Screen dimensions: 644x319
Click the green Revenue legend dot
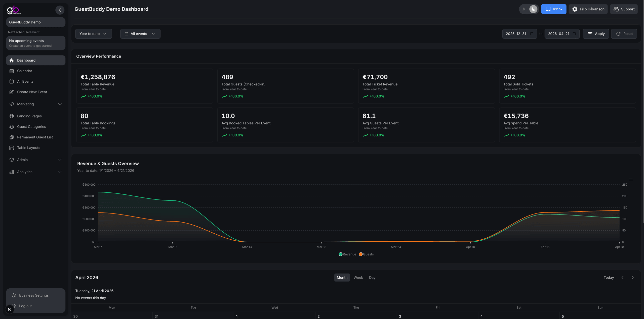(341, 254)
